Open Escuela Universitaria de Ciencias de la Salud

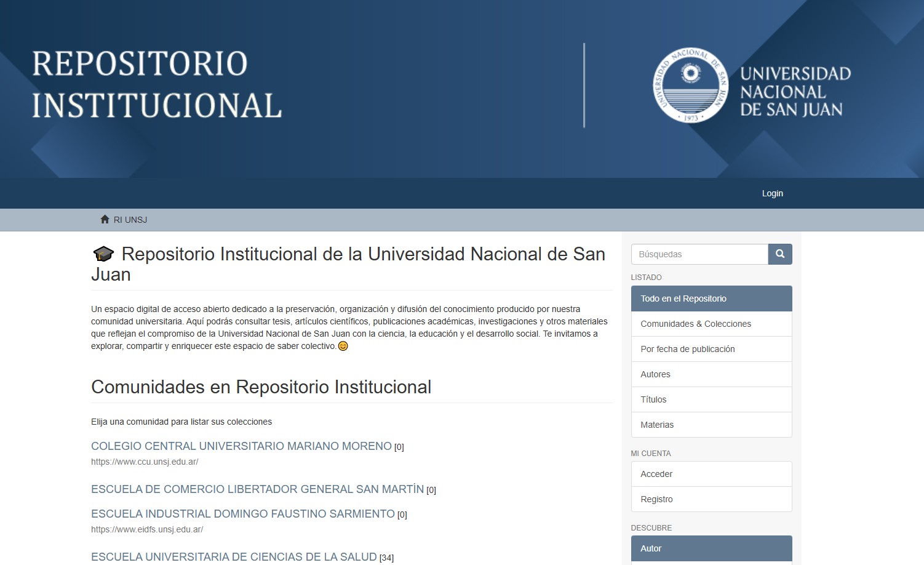[x=234, y=557]
